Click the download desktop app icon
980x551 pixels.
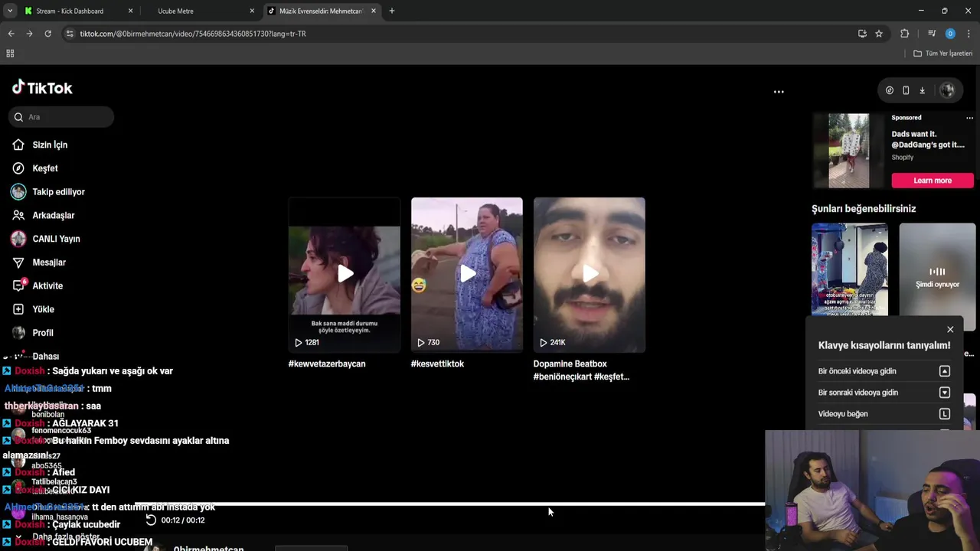click(922, 90)
